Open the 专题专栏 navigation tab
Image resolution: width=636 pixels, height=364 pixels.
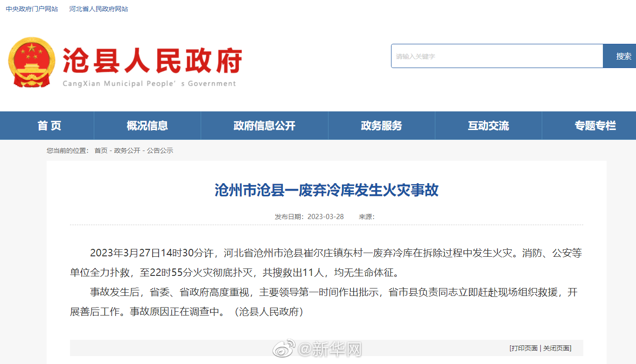click(594, 125)
